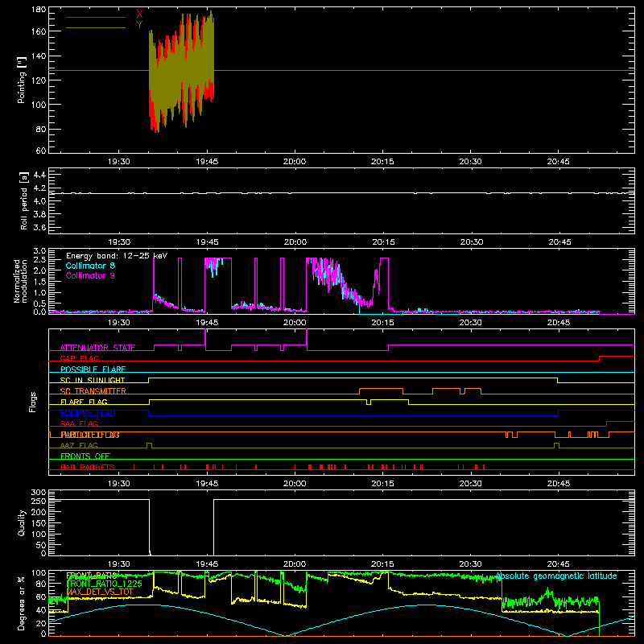Select the SAA_FLAG label
This screenshot has width=644, height=644.
(x=79, y=423)
